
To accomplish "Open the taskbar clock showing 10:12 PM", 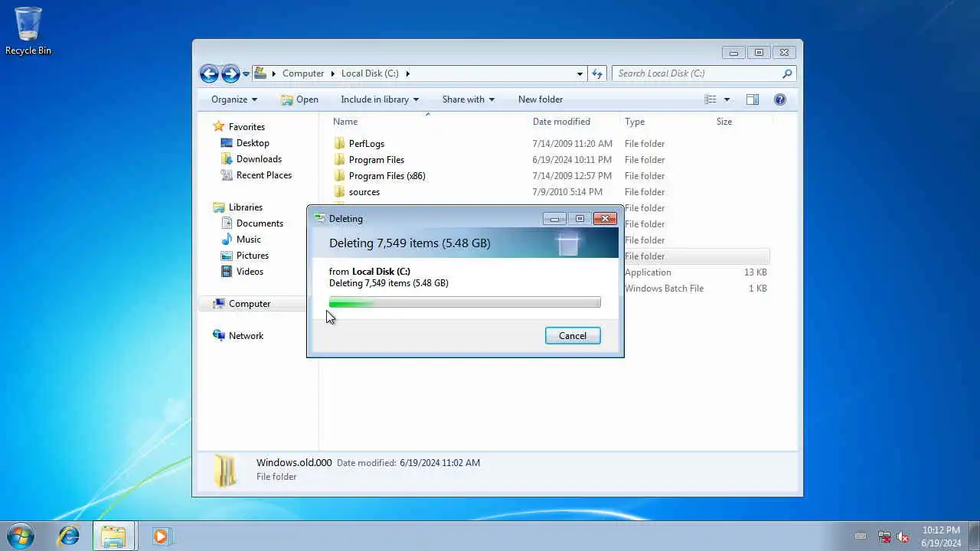I will 941,536.
